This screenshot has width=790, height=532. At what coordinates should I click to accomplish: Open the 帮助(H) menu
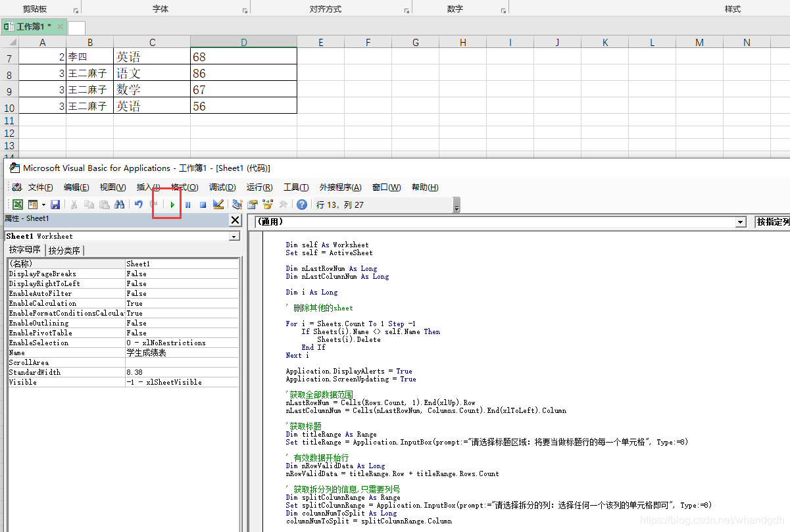425,187
